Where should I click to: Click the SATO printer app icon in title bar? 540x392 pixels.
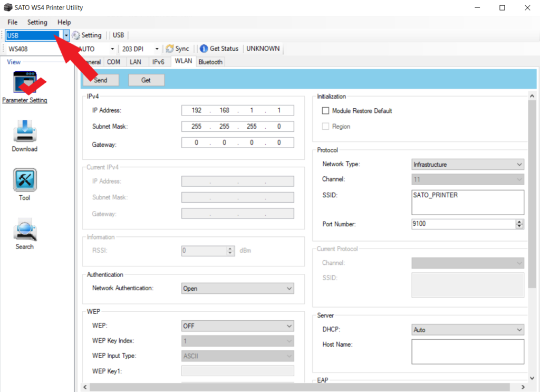(8, 7)
